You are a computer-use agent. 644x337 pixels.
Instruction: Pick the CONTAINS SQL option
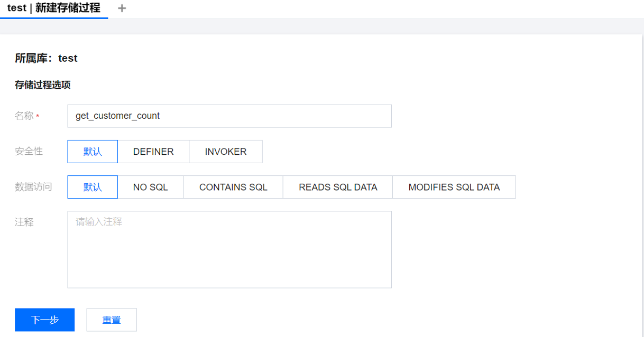point(233,187)
